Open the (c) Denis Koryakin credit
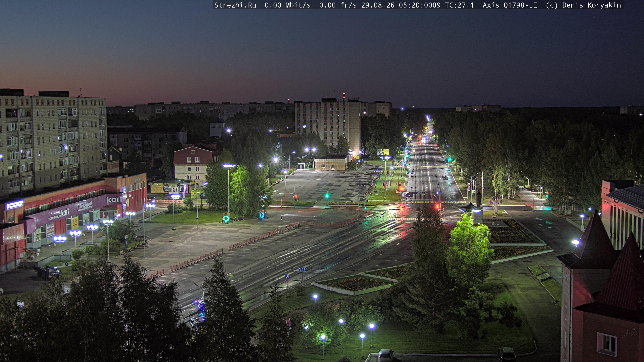 pos(583,5)
